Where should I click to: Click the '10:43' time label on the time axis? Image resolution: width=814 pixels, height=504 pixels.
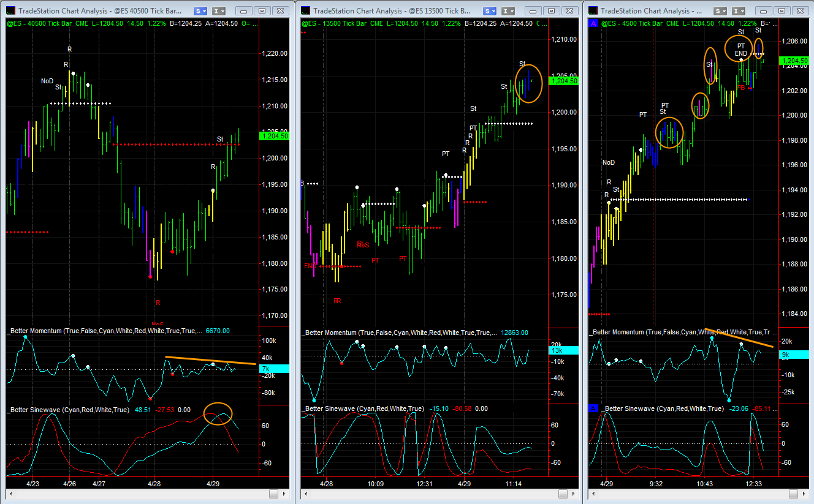[x=706, y=484]
